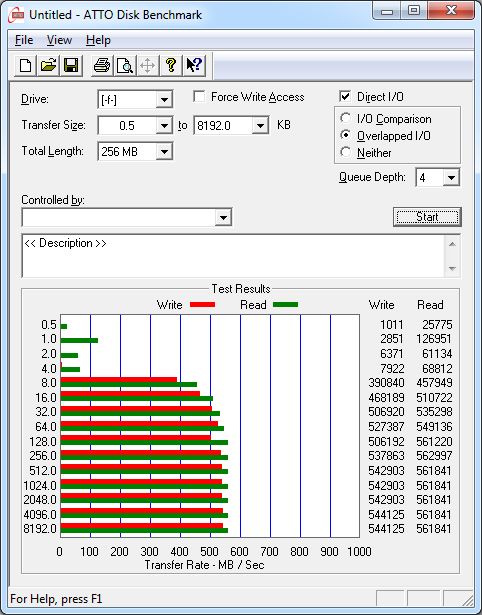482x615 pixels.
Task: Click the yellow question mark About icon
Action: click(171, 65)
